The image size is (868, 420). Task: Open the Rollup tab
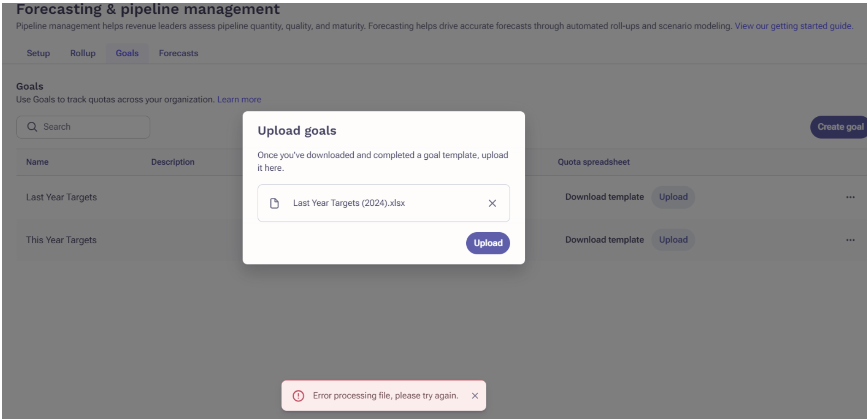point(83,53)
